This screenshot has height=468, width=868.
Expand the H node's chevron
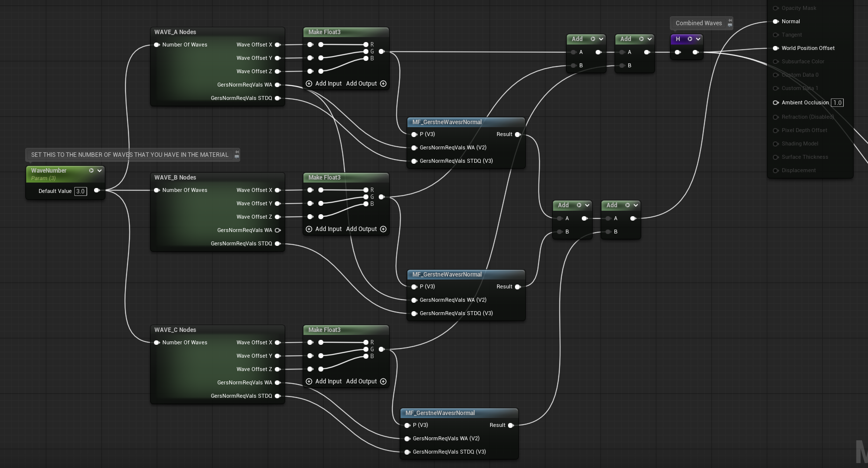[698, 39]
